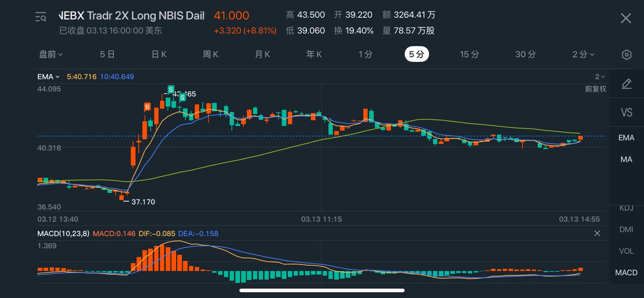This screenshot has width=644, height=298.
Task: Toggle the EMA overlay in sidebar
Action: pos(626,138)
